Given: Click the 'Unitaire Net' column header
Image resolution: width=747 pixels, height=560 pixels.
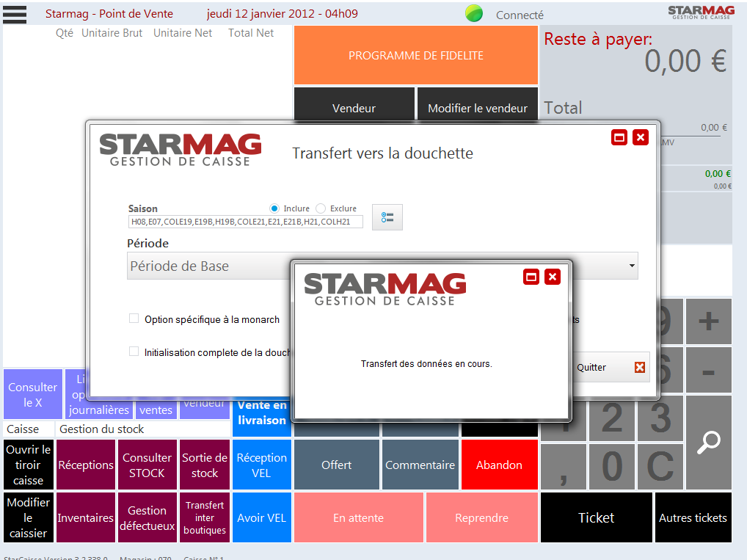Looking at the screenshot, I should [183, 33].
